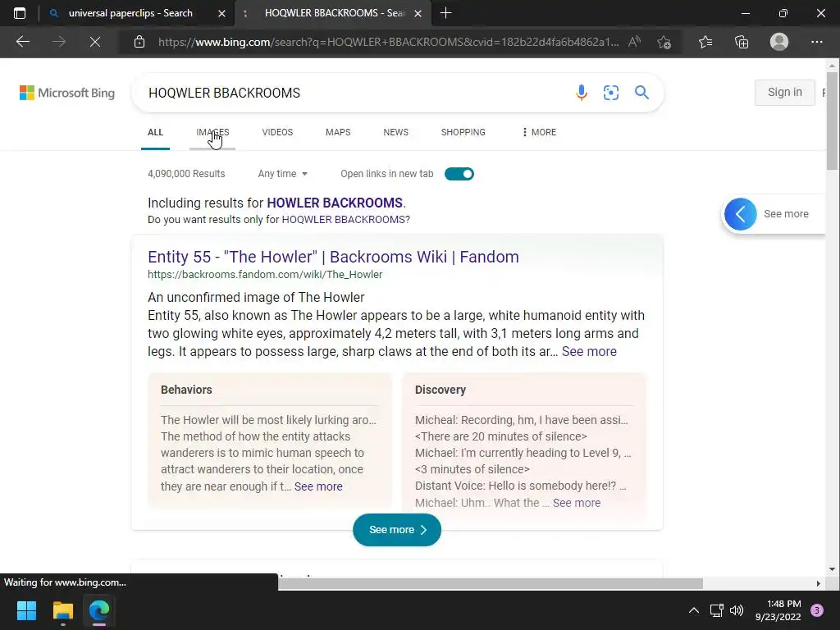The image size is (840, 630).
Task: Open File Explorer from taskbar
Action: [62, 610]
